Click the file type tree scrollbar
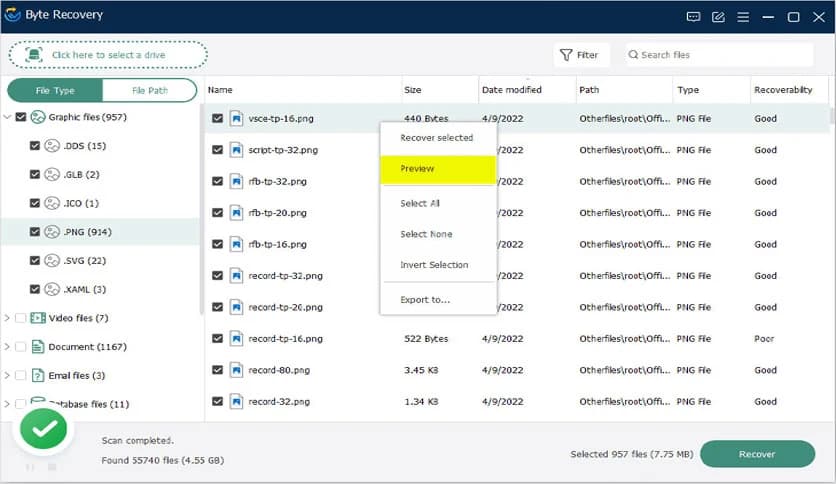Image resolution: width=836 pixels, height=484 pixels. [x=202, y=209]
